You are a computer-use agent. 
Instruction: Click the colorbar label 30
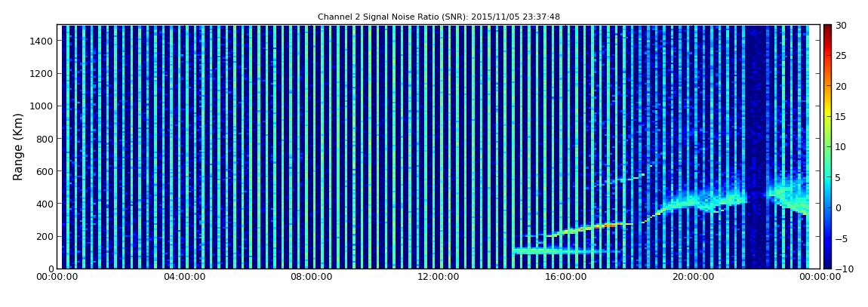[x=842, y=26]
